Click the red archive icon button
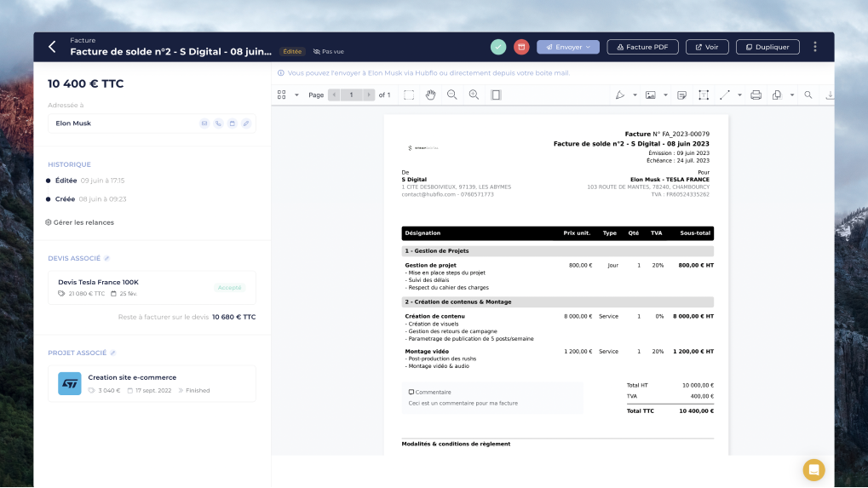Image resolution: width=868 pixels, height=488 pixels. pos(521,47)
